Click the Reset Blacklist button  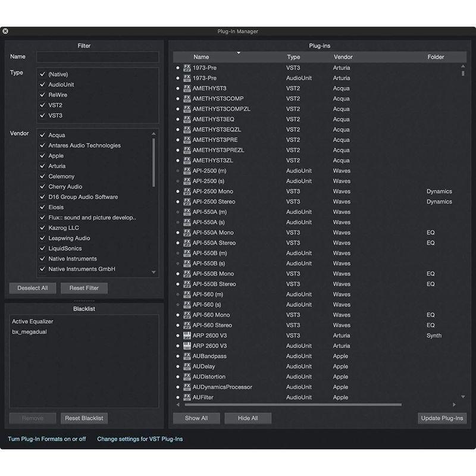pyautogui.click(x=84, y=418)
